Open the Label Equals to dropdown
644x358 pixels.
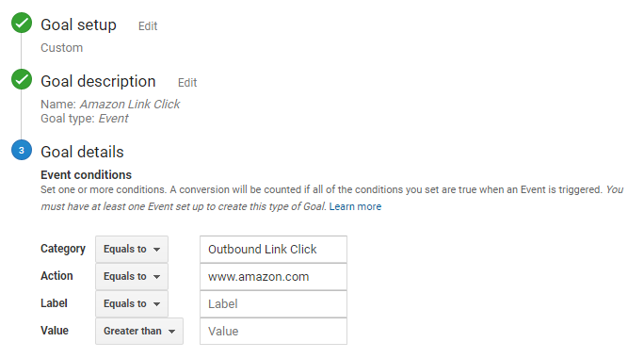(x=132, y=303)
